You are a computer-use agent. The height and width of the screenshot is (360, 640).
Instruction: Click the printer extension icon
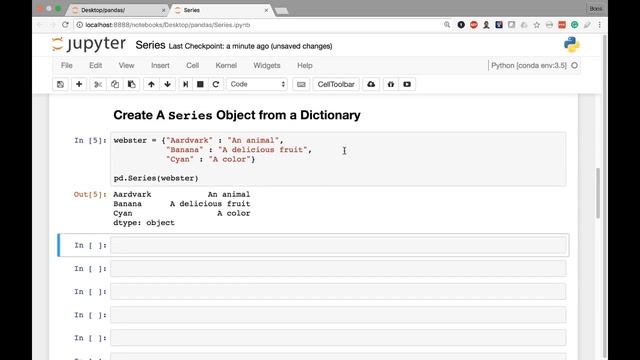click(x=549, y=25)
